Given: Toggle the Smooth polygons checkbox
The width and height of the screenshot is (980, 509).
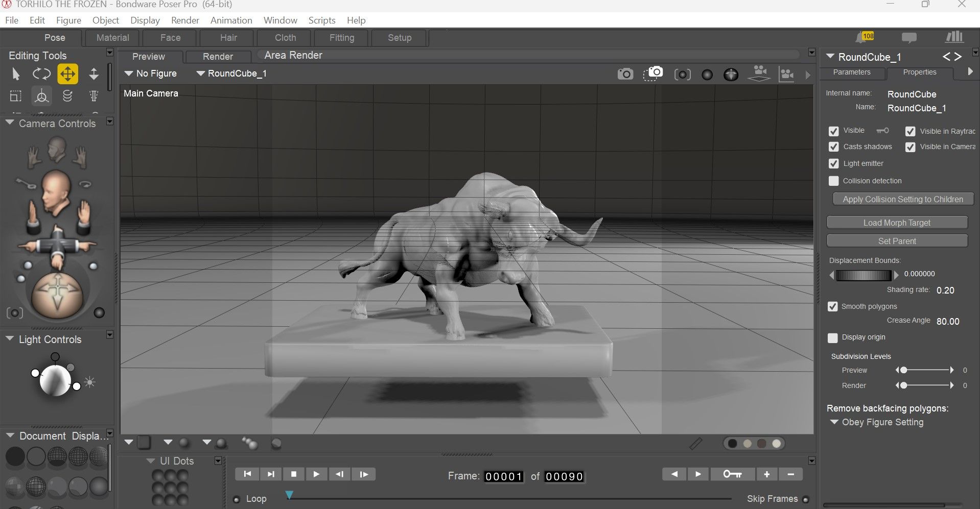Looking at the screenshot, I should click(832, 307).
